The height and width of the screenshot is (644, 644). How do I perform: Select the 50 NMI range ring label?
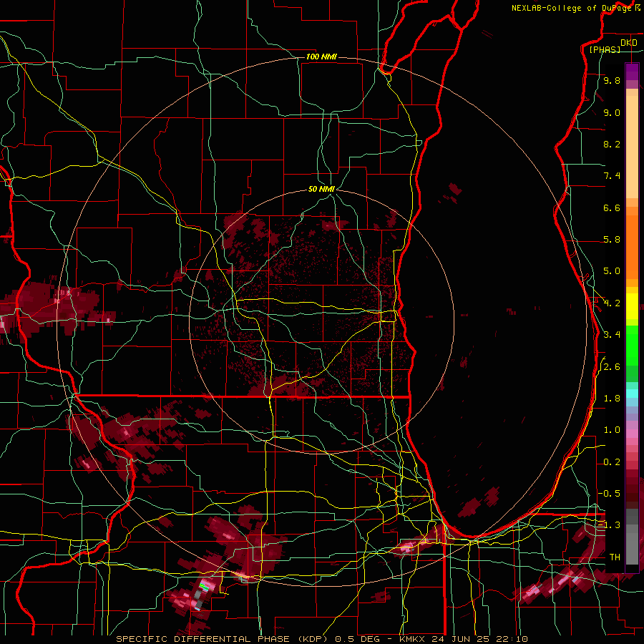point(321,189)
